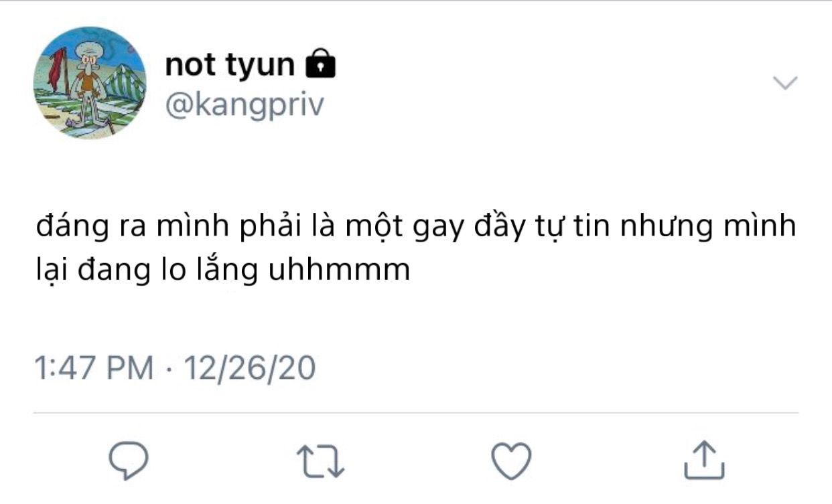The height and width of the screenshot is (504, 832).
Task: Expand the tweet options chevron
Action: [x=785, y=83]
